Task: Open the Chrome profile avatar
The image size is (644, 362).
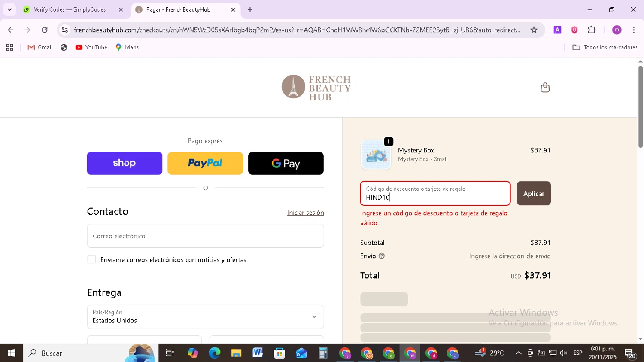Action: pos(617,30)
